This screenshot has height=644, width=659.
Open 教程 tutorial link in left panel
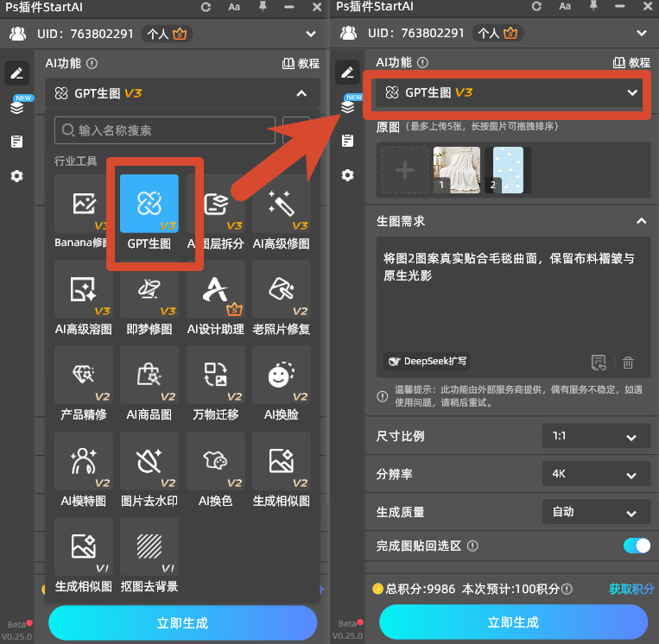[x=301, y=63]
